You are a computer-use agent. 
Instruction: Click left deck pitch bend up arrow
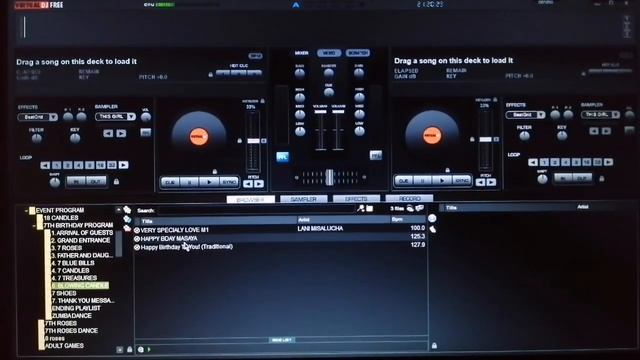tap(259, 184)
